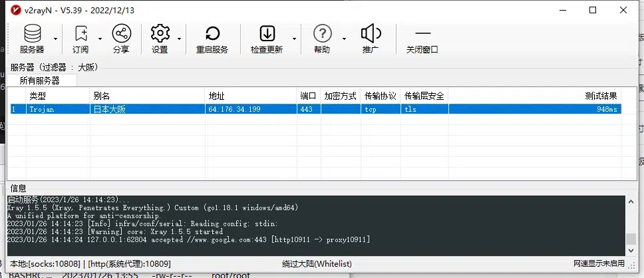Click the 关闭窗口 close window toolbar button

[x=422, y=34]
